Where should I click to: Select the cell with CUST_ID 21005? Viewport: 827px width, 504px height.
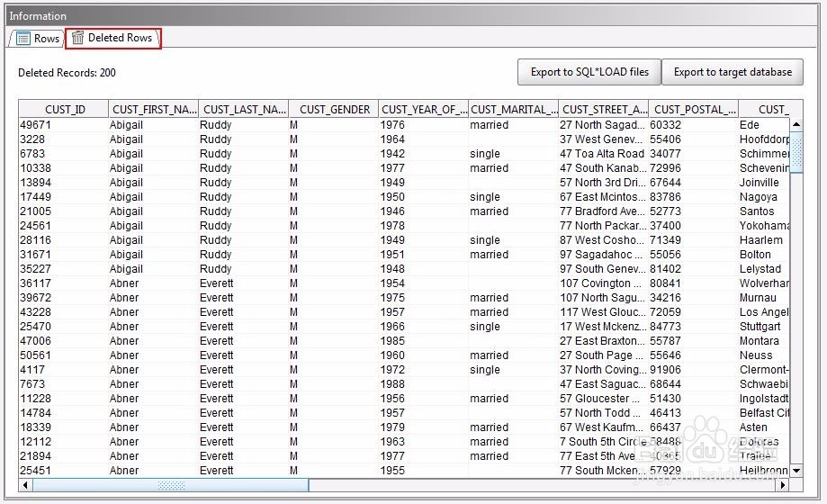click(63, 211)
